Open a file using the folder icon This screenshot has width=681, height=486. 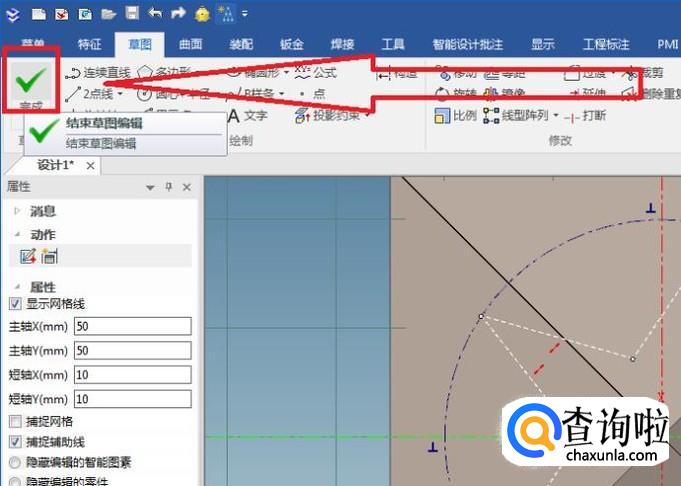[x=109, y=14]
